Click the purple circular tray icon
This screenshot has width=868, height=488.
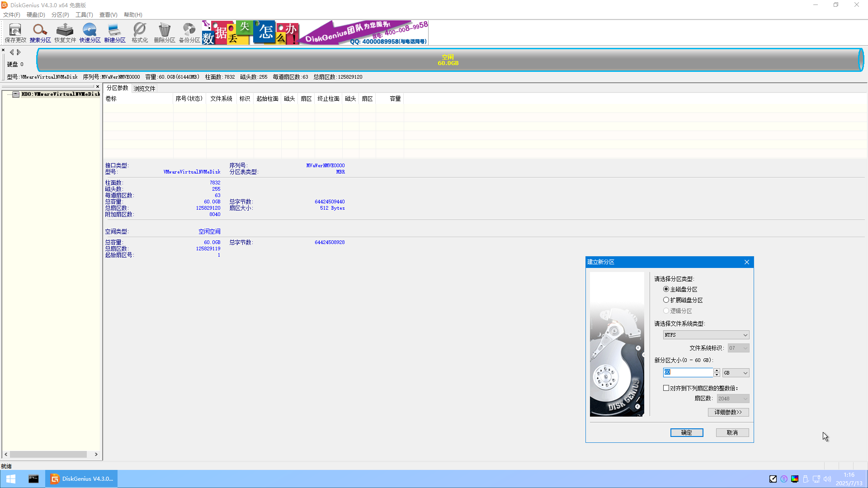[x=784, y=479]
